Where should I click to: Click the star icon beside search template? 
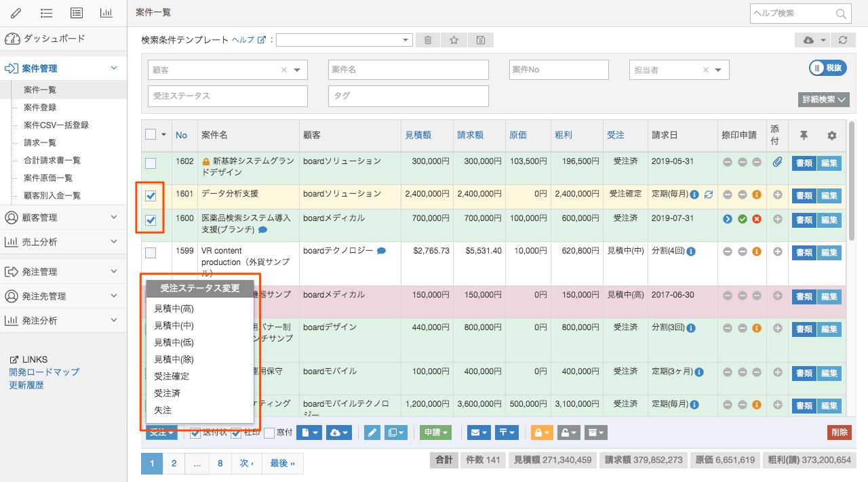click(x=454, y=40)
